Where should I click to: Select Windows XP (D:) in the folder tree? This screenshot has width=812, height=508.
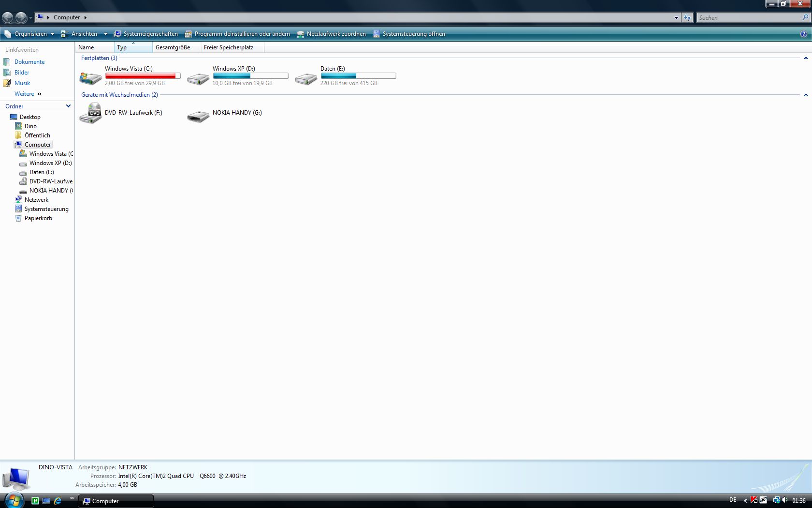pos(50,163)
